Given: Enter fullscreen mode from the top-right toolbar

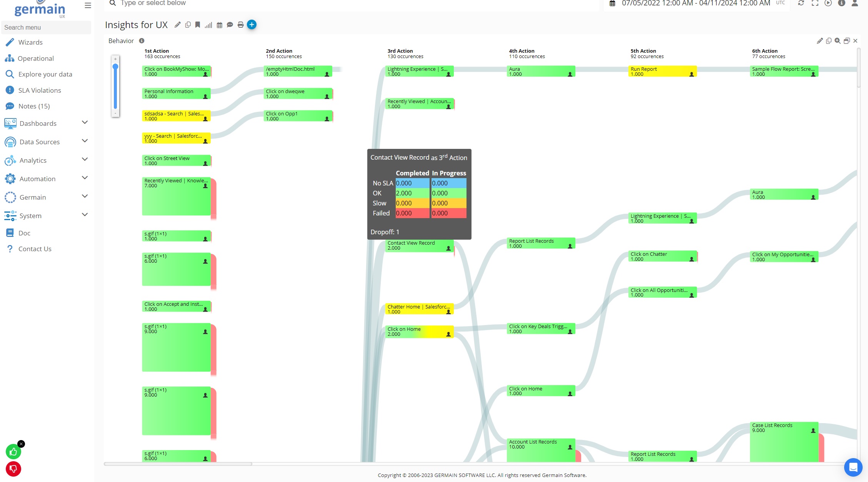Looking at the screenshot, I should (x=815, y=3).
